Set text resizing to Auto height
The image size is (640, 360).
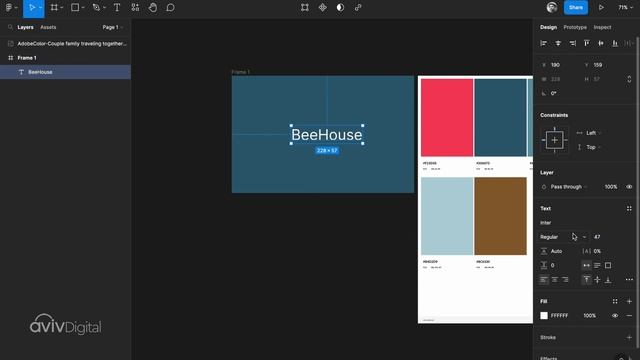(597, 265)
